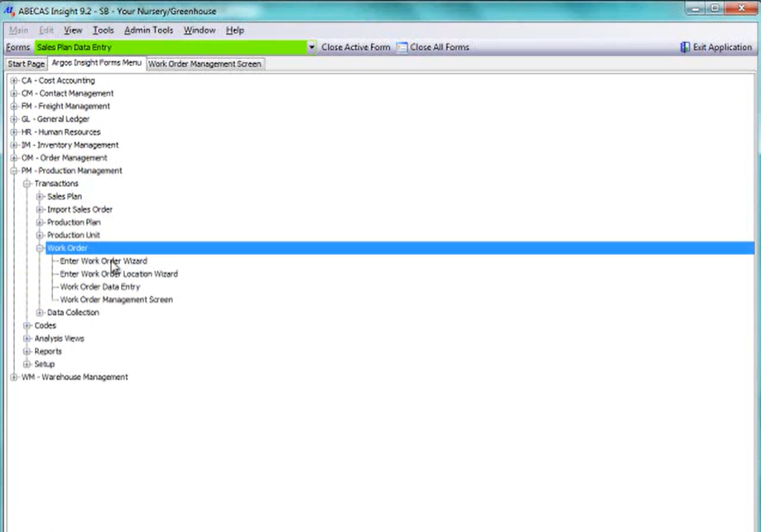Viewport: 761px width, 532px height.
Task: Click the Exit Application door icon
Action: pos(685,47)
